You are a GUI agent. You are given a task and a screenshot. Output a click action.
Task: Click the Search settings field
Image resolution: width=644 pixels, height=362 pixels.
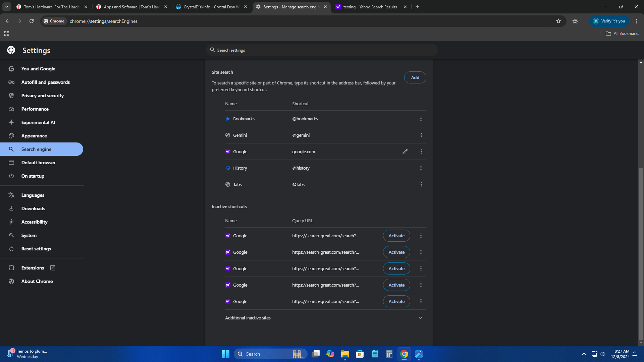(x=322, y=50)
